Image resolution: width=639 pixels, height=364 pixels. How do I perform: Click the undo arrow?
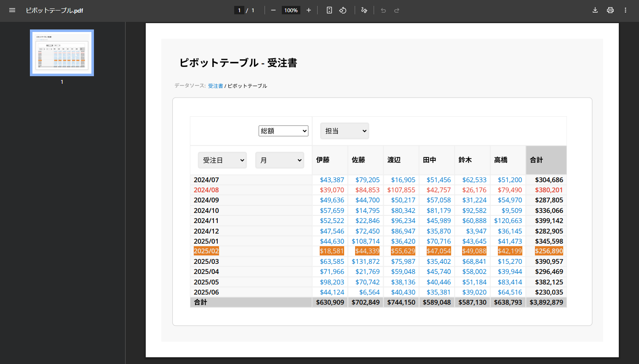point(383,10)
